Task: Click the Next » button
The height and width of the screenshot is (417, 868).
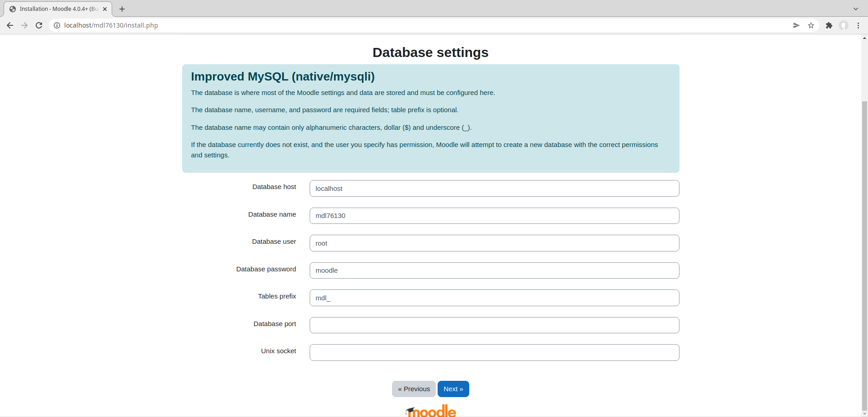Action: tap(453, 389)
